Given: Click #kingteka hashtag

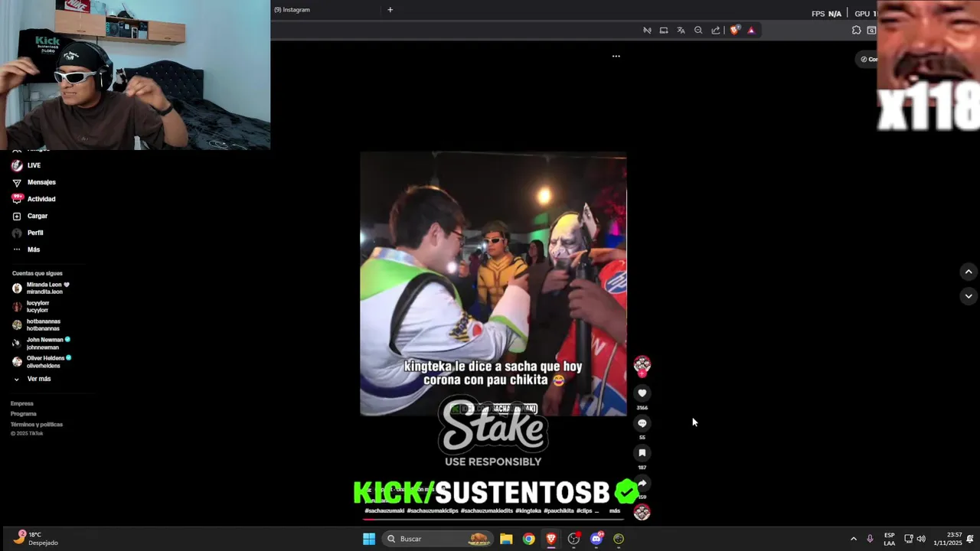Looking at the screenshot, I should pyautogui.click(x=528, y=510).
